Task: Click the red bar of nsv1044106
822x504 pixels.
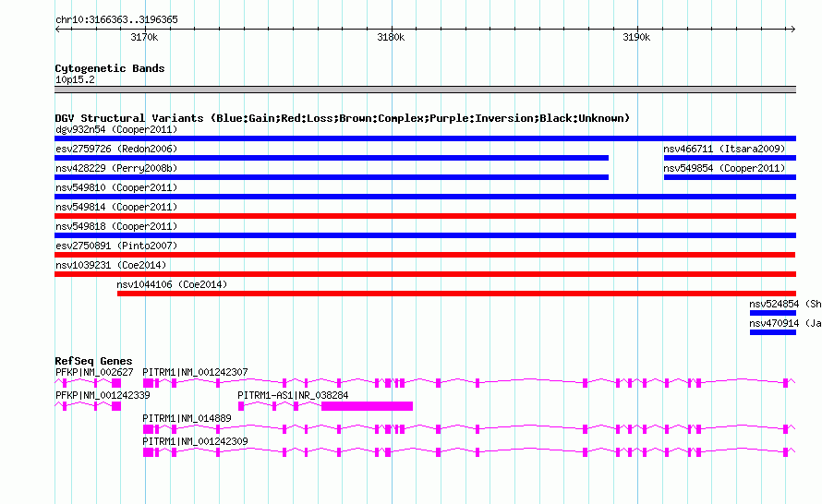Action: 456,294
